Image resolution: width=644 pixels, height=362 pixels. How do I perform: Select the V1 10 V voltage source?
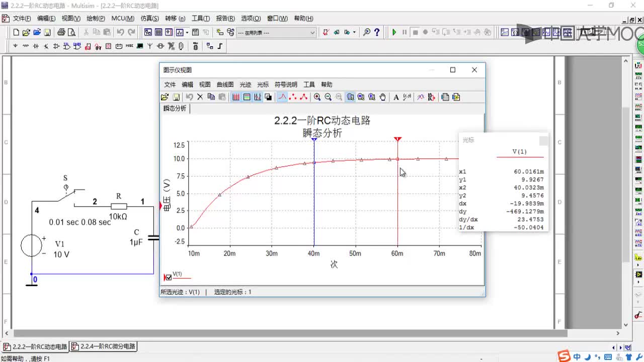click(x=32, y=246)
